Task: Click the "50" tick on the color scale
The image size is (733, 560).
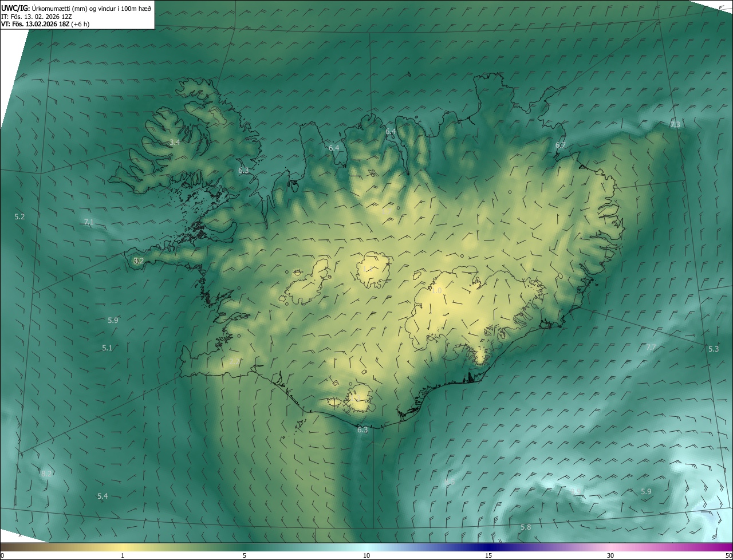Action: tap(728, 556)
